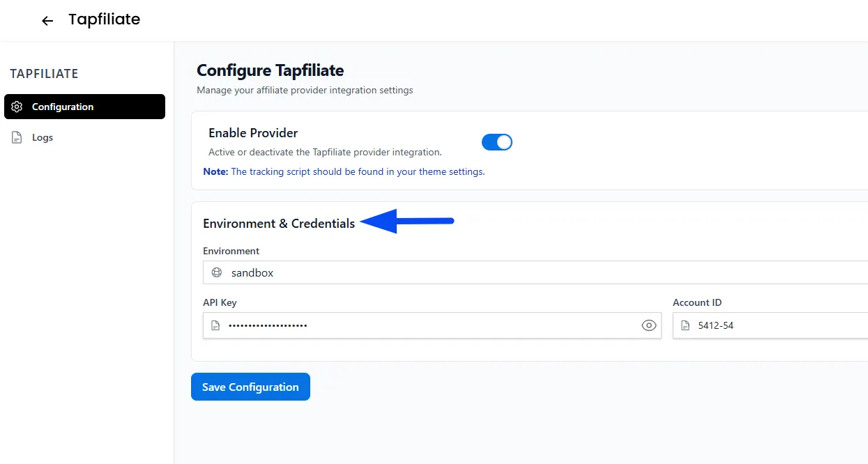Click the Tapfiliate page title
868x464 pixels.
[x=105, y=20]
